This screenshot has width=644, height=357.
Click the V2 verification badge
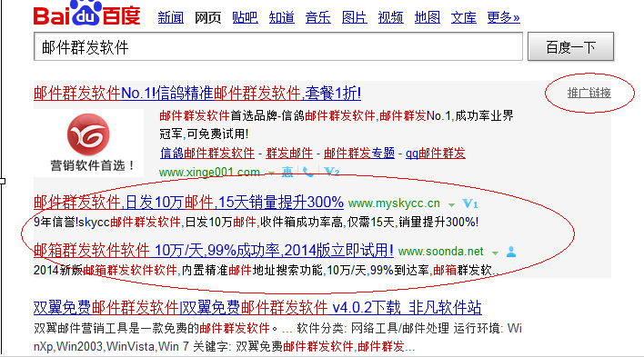[x=331, y=172]
